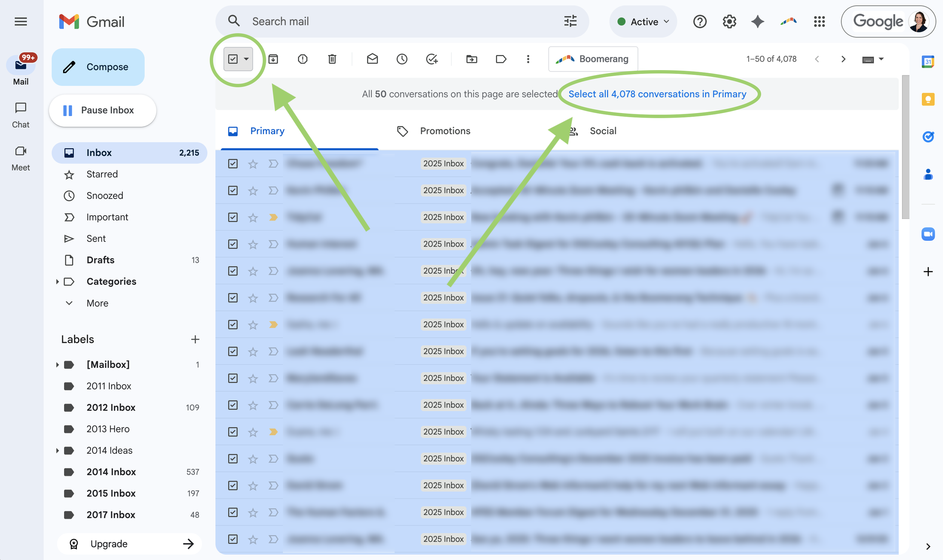Image resolution: width=943 pixels, height=560 pixels.
Task: Open the search filter options
Action: click(x=570, y=21)
